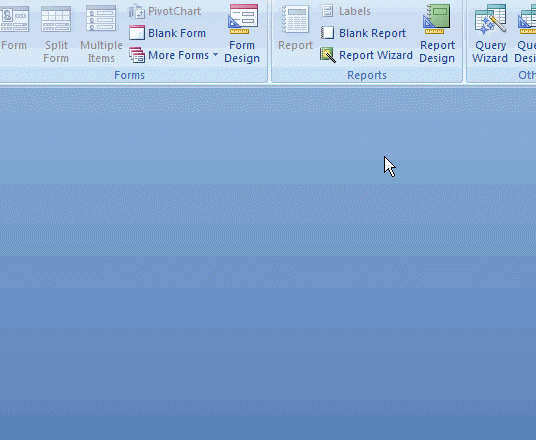Click the Reports group label
Viewport: 536px width, 440px height.
pos(367,75)
